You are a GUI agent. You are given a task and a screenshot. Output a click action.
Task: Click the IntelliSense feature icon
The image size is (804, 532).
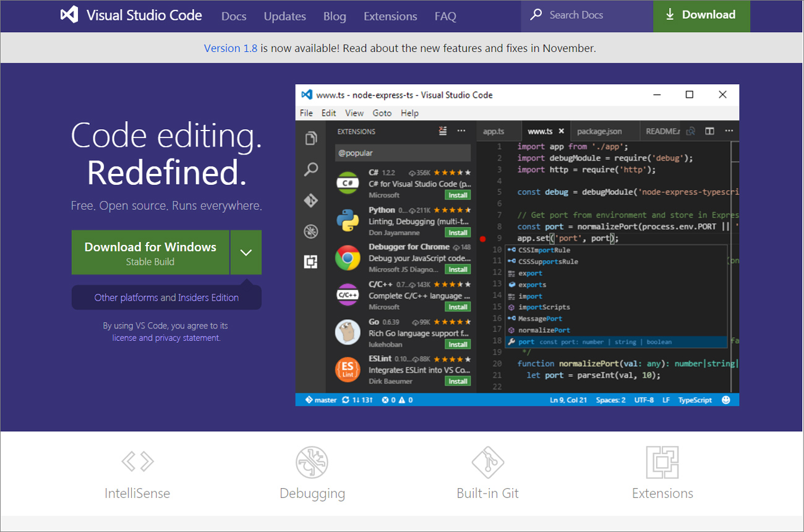137,461
